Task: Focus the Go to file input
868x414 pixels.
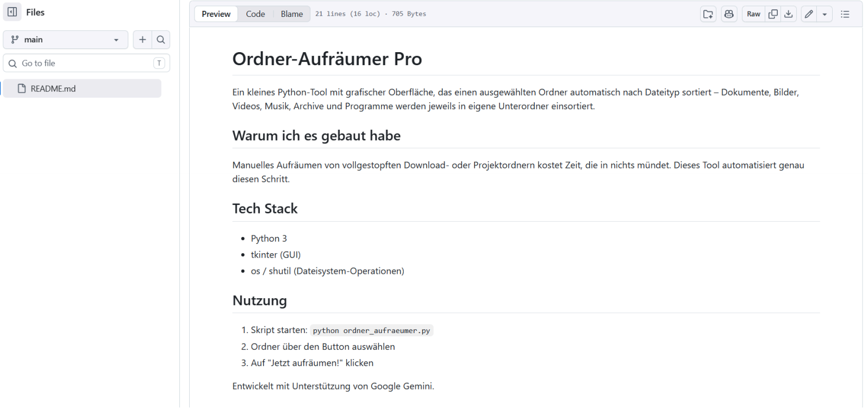Action: [86, 63]
